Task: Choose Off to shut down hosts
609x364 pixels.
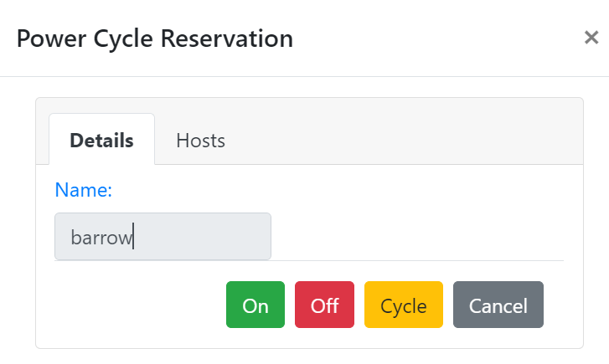Action: 324,305
